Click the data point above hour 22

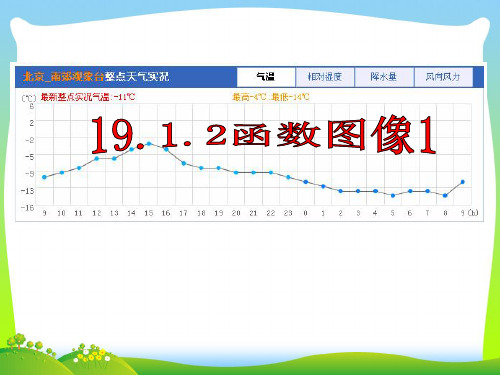[271, 172]
